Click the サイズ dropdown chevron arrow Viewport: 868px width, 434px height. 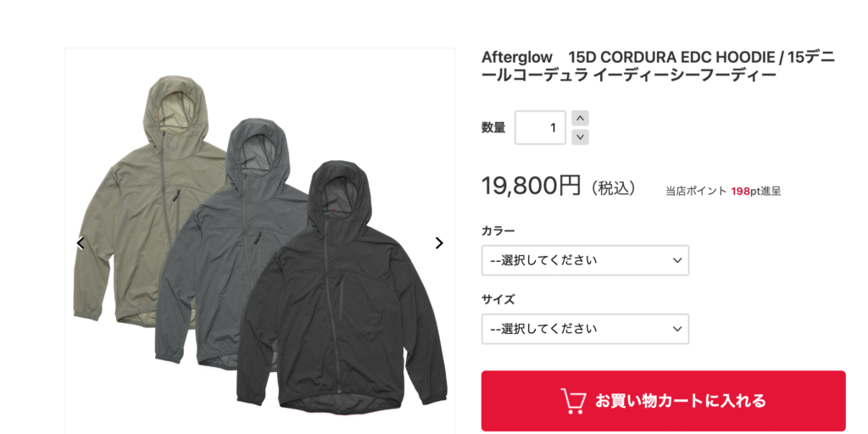click(676, 329)
